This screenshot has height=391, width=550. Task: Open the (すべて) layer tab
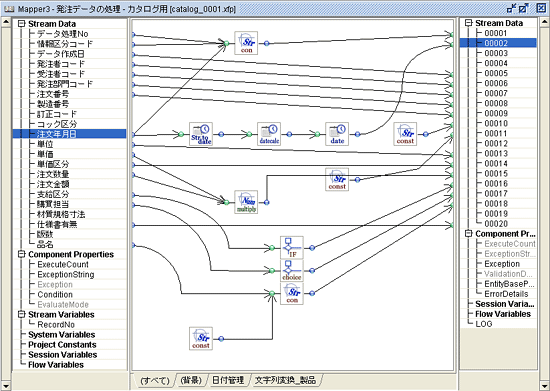[x=155, y=380]
